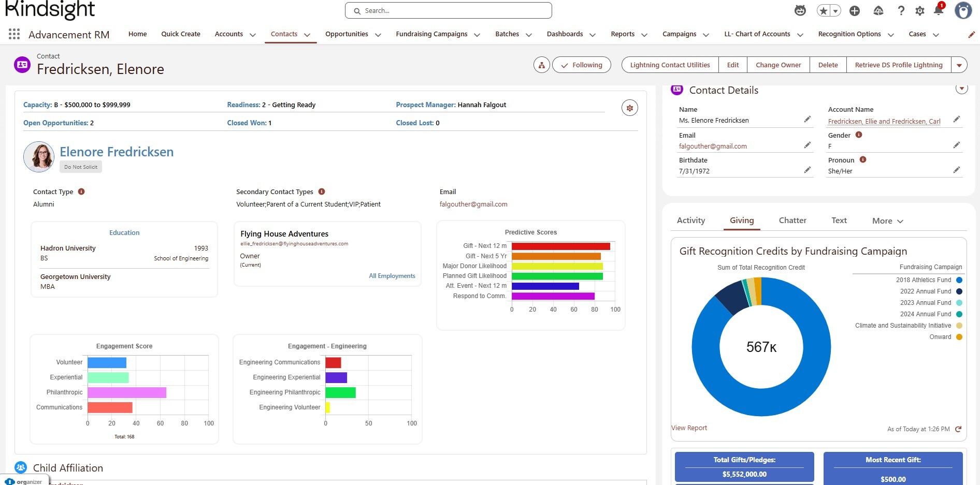
Task: Toggle the Onward legend entry
Action: pos(940,337)
